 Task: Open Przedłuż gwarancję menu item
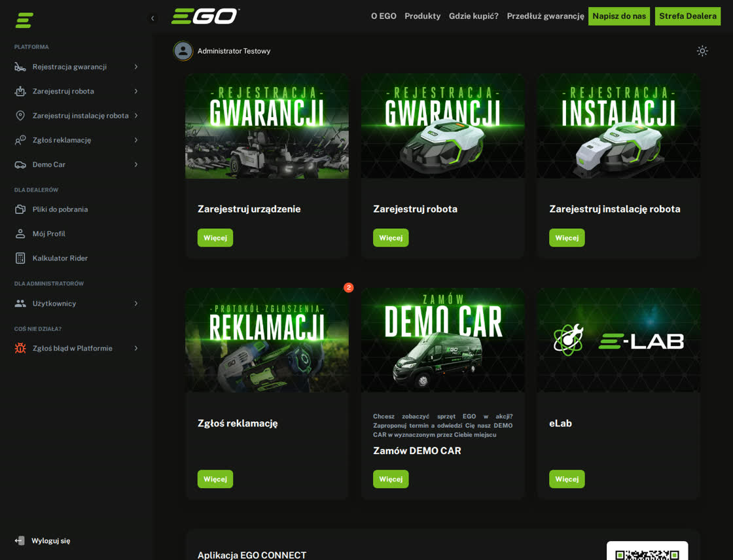[x=545, y=16]
